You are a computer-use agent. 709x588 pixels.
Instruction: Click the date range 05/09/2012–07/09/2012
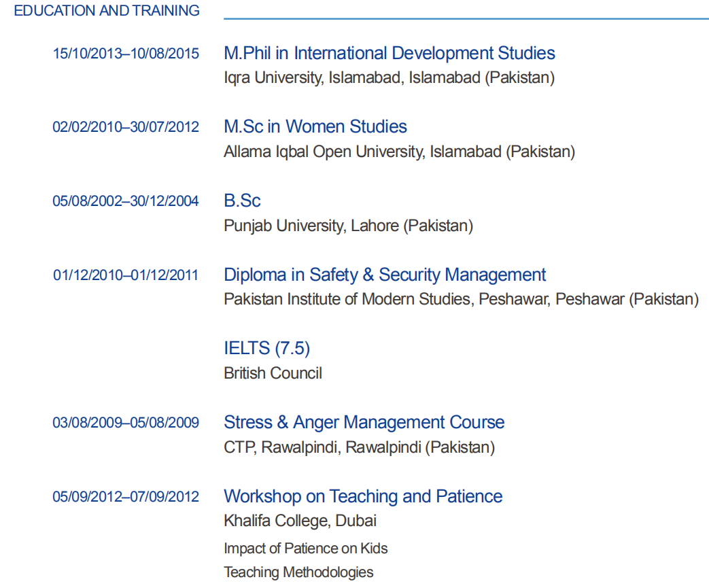pos(126,497)
